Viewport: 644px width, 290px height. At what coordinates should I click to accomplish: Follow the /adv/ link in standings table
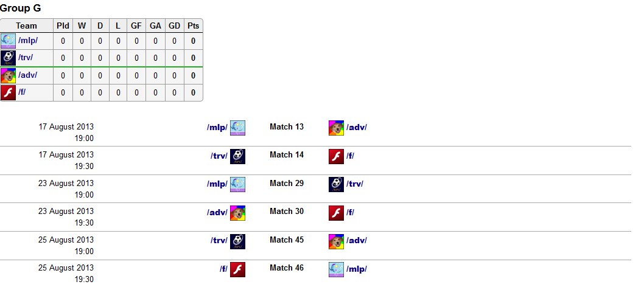27,75
